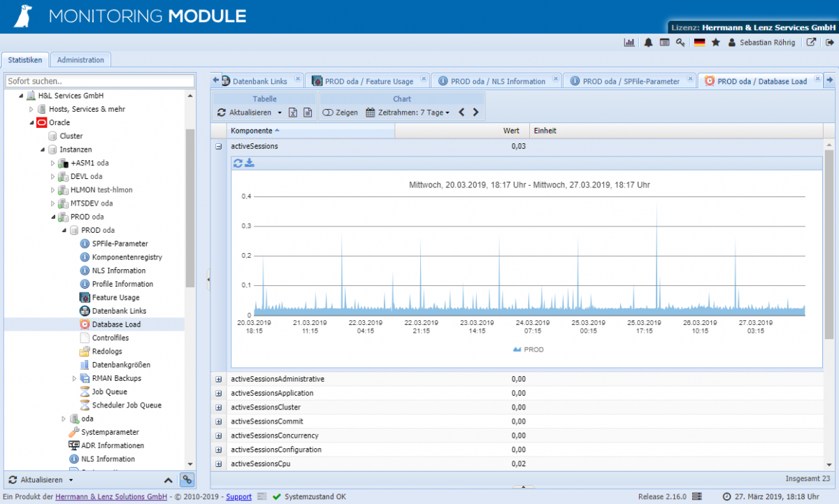839x504 pixels.
Task: Switch language via the German flag icon
Action: (699, 42)
